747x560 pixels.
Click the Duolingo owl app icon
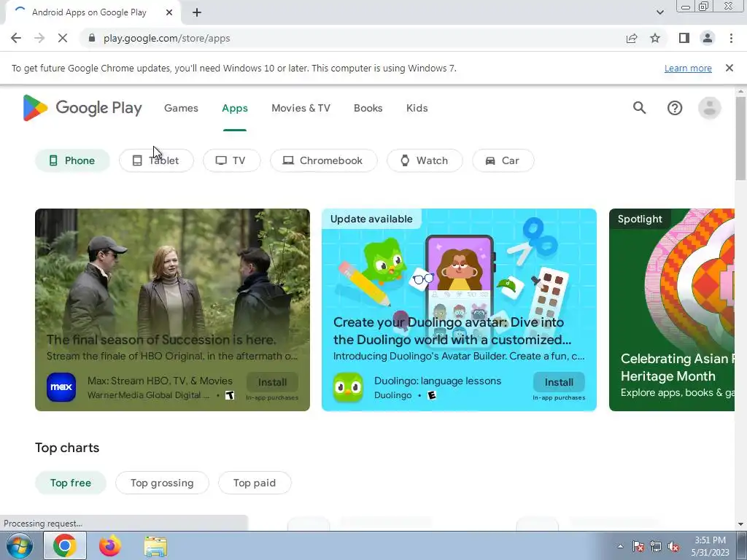pyautogui.click(x=348, y=387)
